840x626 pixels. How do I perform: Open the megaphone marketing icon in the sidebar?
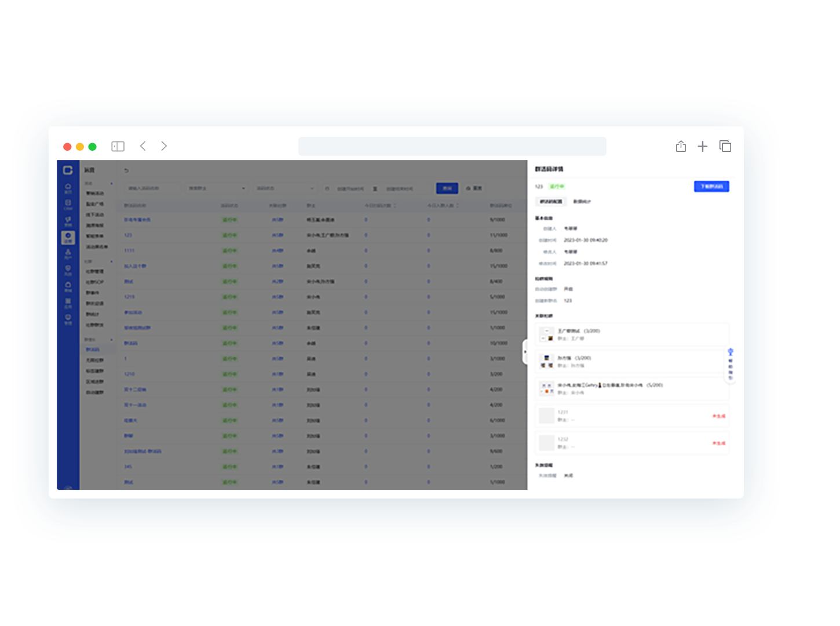68,221
